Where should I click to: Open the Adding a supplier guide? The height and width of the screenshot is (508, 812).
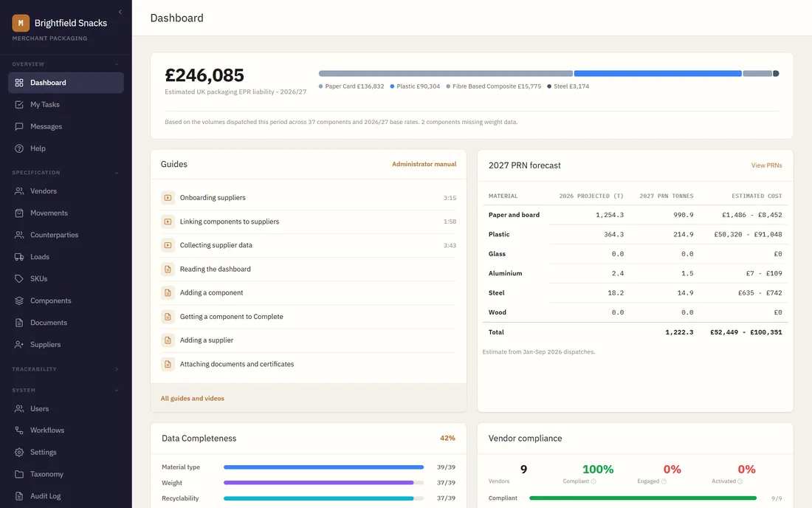309,340
